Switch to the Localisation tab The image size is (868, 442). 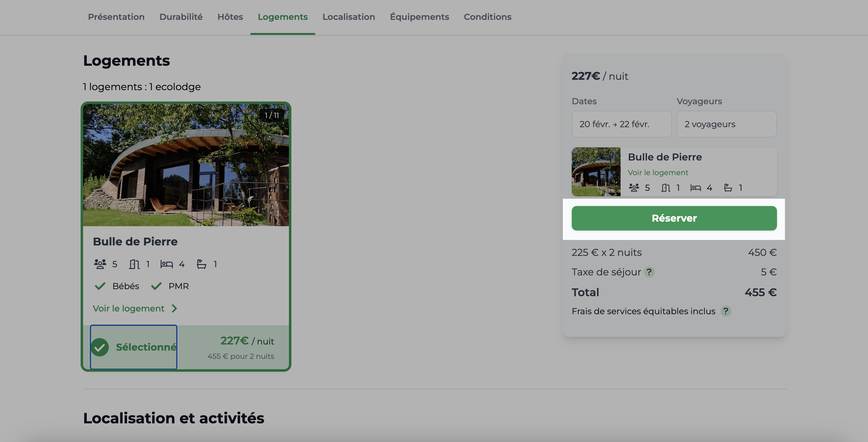point(348,17)
